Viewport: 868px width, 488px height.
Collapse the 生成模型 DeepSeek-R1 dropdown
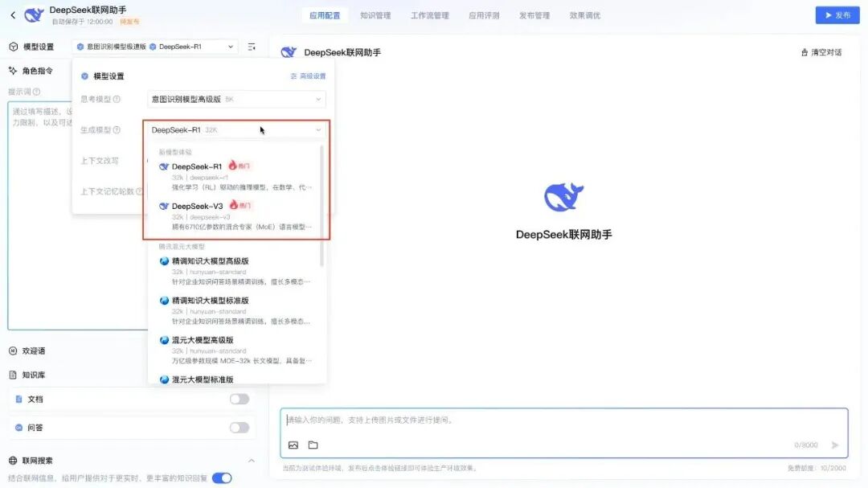[x=236, y=130]
